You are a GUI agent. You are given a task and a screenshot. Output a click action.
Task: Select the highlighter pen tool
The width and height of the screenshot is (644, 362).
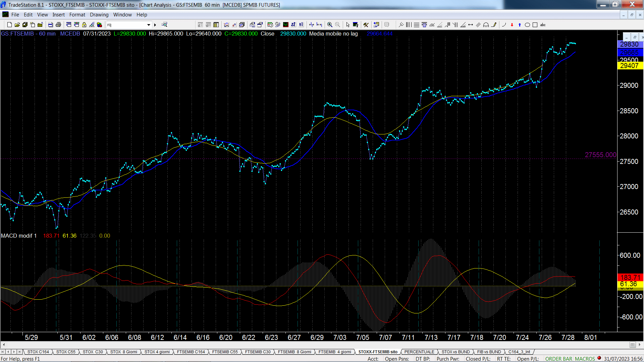pos(494,25)
